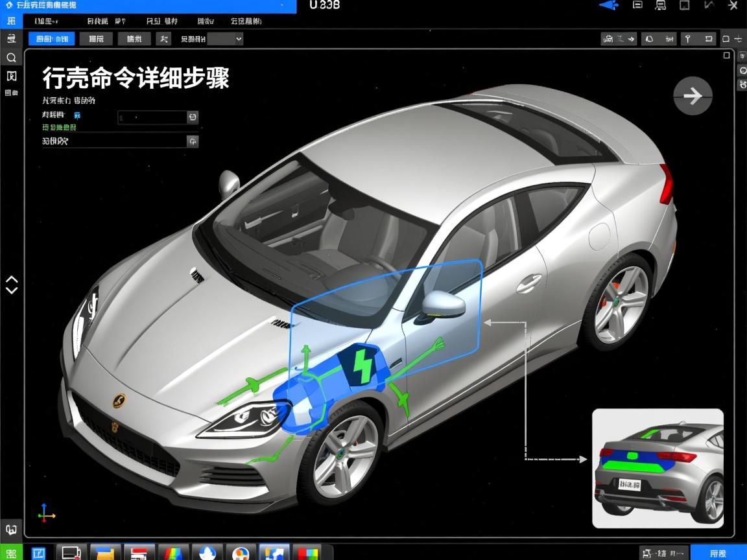747x560 pixels.
Task: Open the file explorer folder in taskbar
Action: point(105,553)
